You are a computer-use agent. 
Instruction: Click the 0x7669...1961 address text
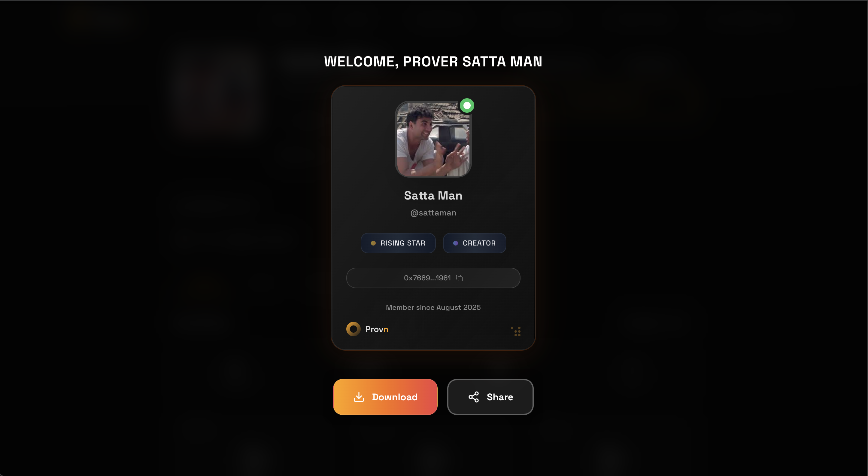click(427, 278)
